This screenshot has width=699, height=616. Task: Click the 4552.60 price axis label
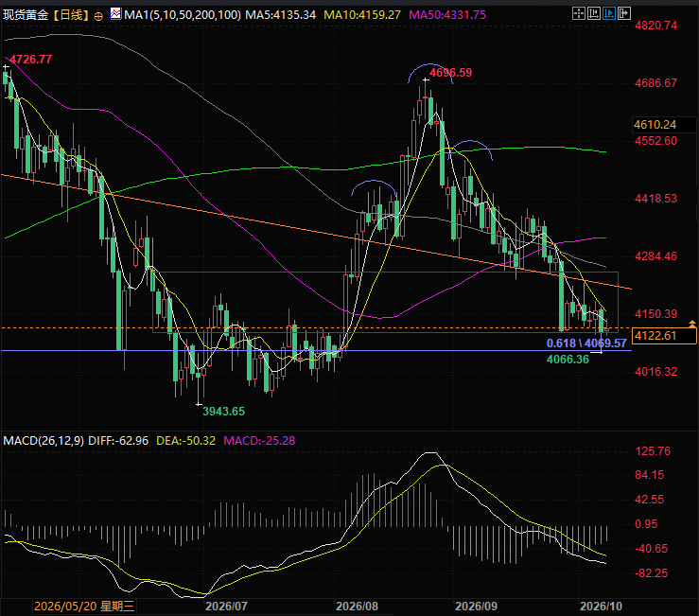click(x=655, y=141)
